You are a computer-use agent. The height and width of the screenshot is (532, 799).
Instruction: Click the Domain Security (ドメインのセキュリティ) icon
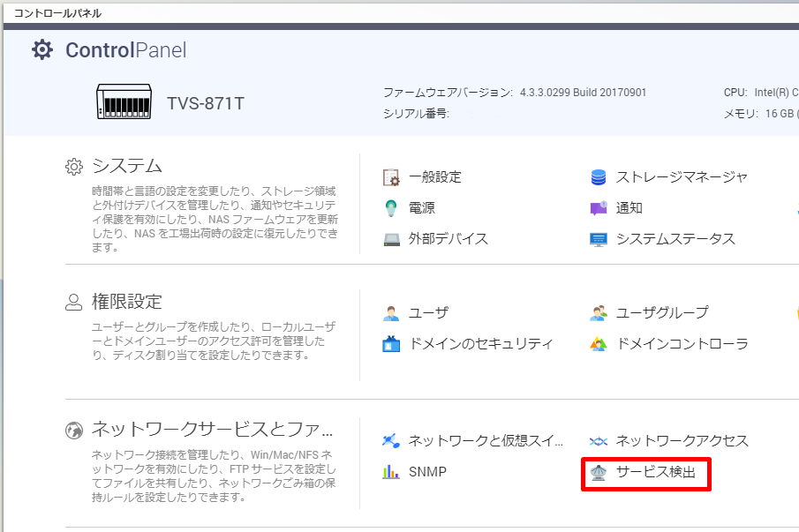click(392, 344)
